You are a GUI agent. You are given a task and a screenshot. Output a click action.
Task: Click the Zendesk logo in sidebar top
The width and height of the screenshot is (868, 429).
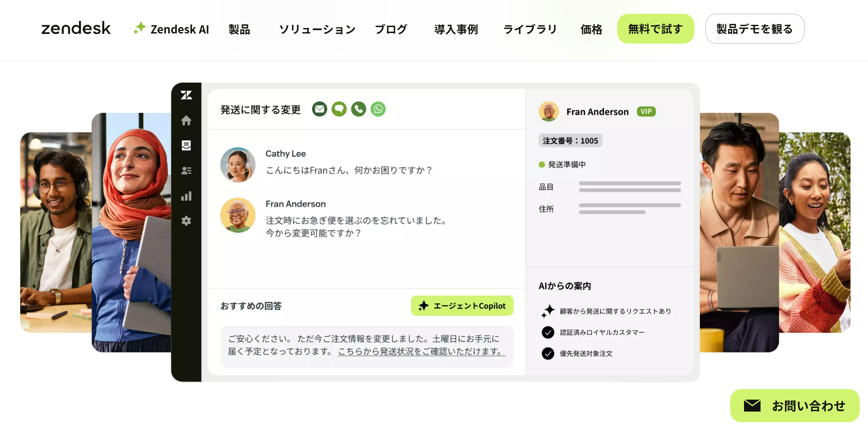(186, 95)
